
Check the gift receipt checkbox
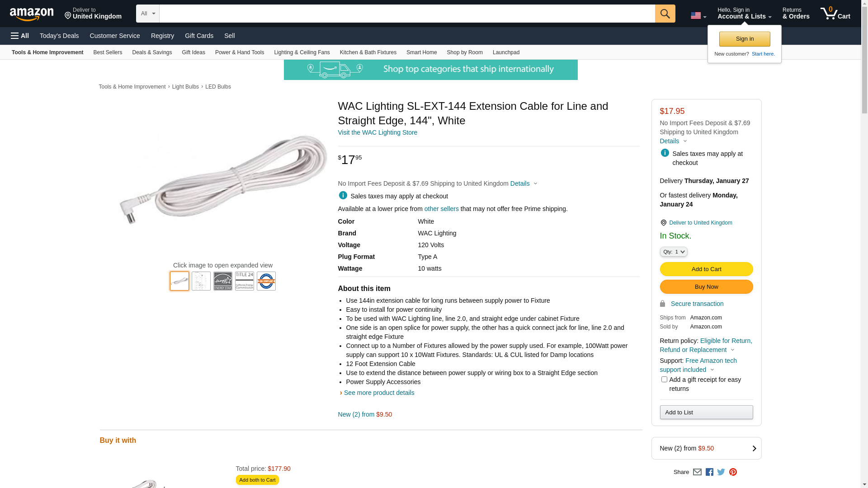click(x=664, y=380)
